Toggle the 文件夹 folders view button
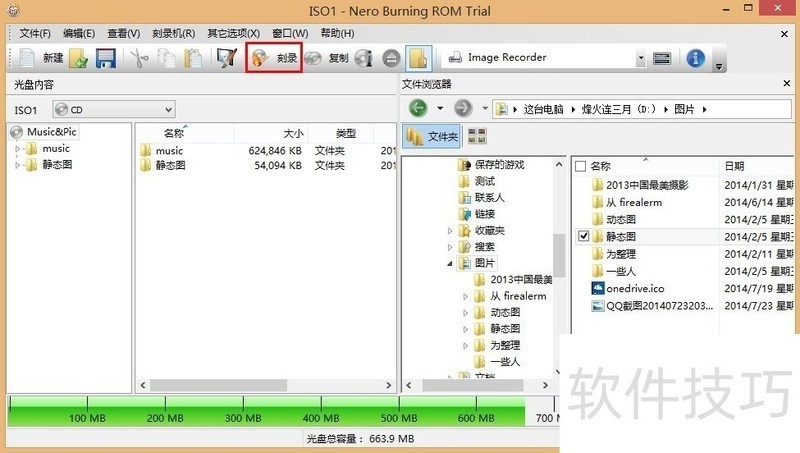This screenshot has height=453, width=800. click(431, 136)
